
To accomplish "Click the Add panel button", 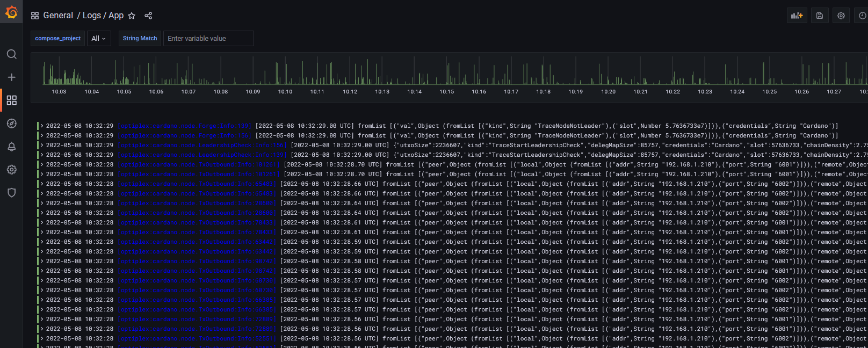I will (x=797, y=16).
